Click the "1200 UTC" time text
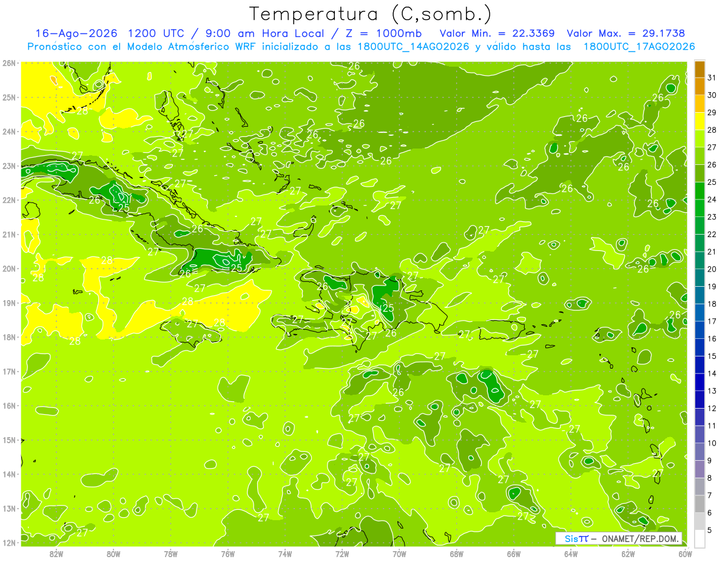Image resolution: width=728 pixels, height=562 pixels. [x=156, y=33]
